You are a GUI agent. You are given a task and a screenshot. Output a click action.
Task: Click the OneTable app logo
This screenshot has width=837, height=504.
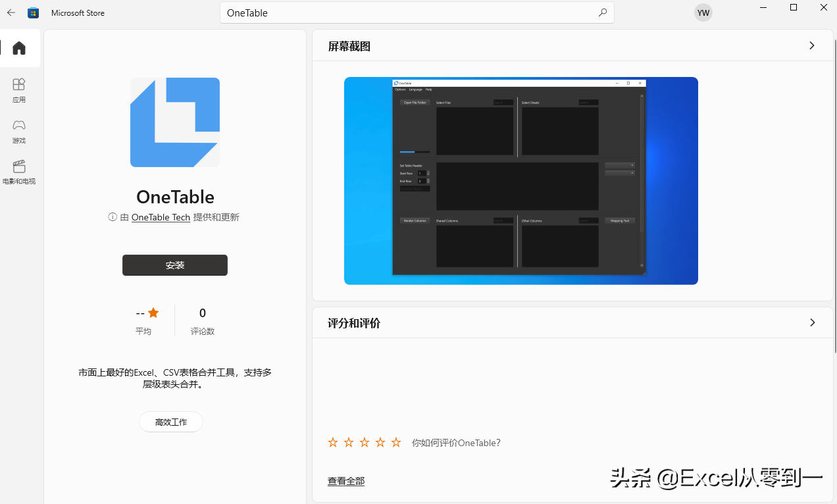coord(175,122)
